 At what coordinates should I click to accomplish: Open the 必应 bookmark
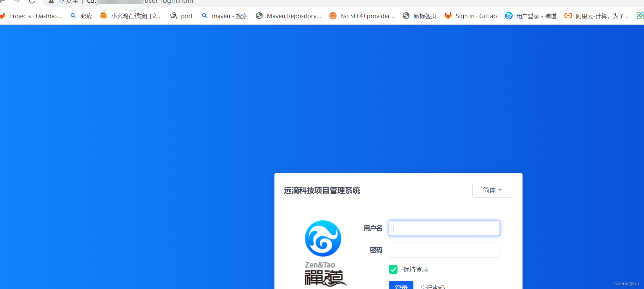click(81, 16)
